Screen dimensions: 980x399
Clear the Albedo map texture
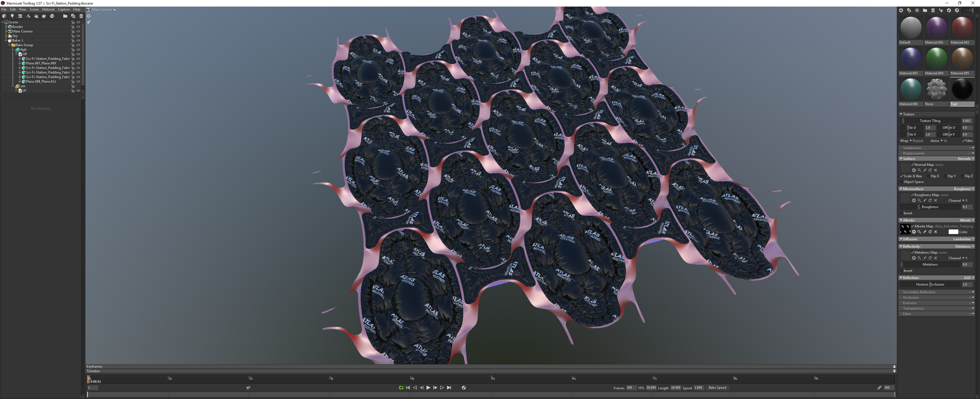coord(936,232)
